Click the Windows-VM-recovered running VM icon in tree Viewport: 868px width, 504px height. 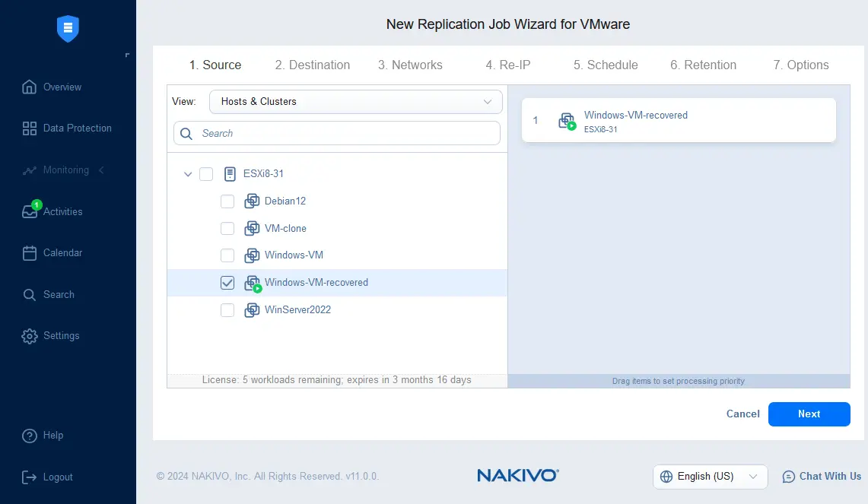coord(253,284)
